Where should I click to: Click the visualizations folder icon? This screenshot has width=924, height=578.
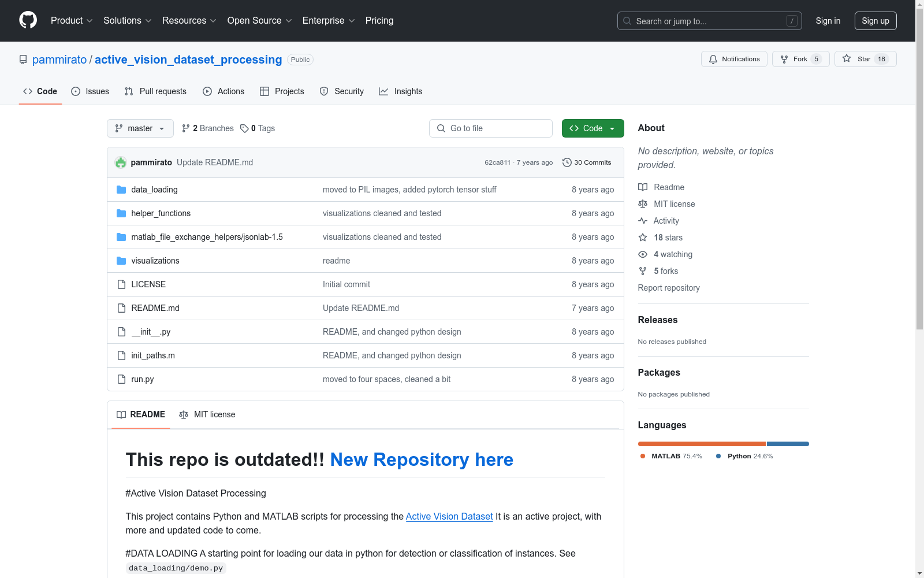point(121,261)
